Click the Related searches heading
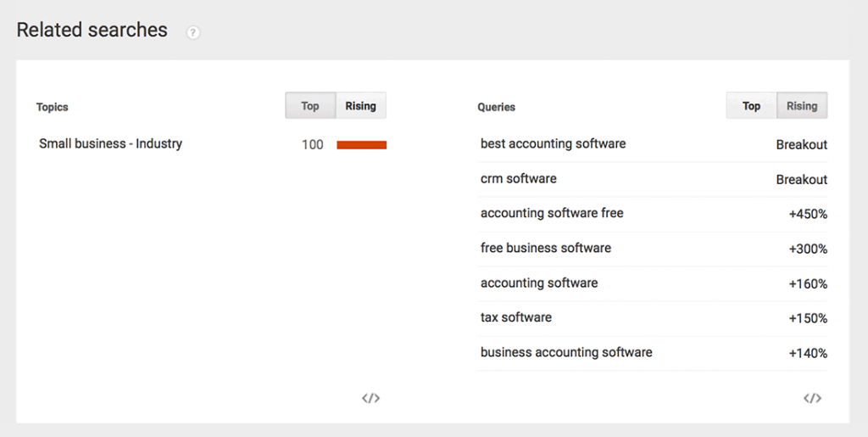 pos(92,30)
